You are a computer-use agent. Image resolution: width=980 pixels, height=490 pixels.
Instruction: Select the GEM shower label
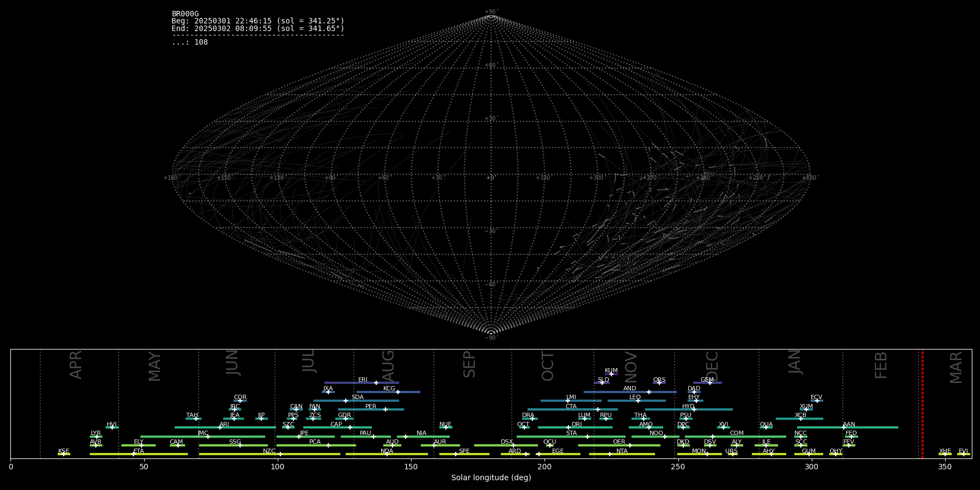click(x=707, y=380)
